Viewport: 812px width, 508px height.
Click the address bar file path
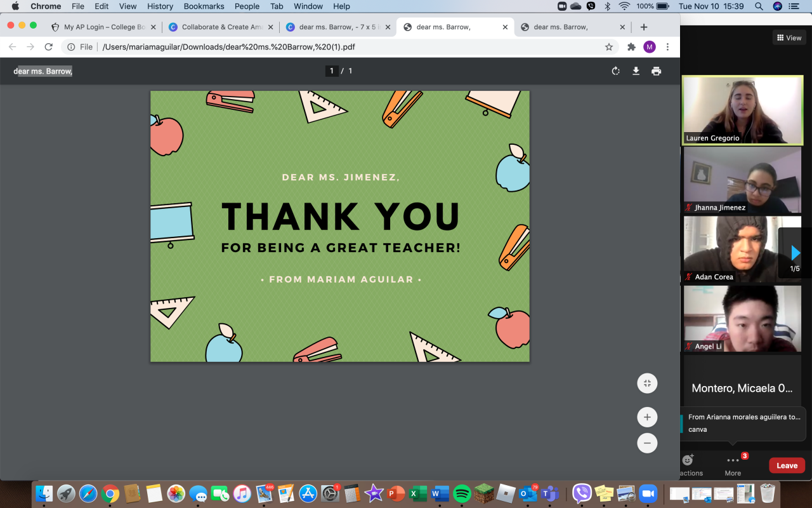228,47
